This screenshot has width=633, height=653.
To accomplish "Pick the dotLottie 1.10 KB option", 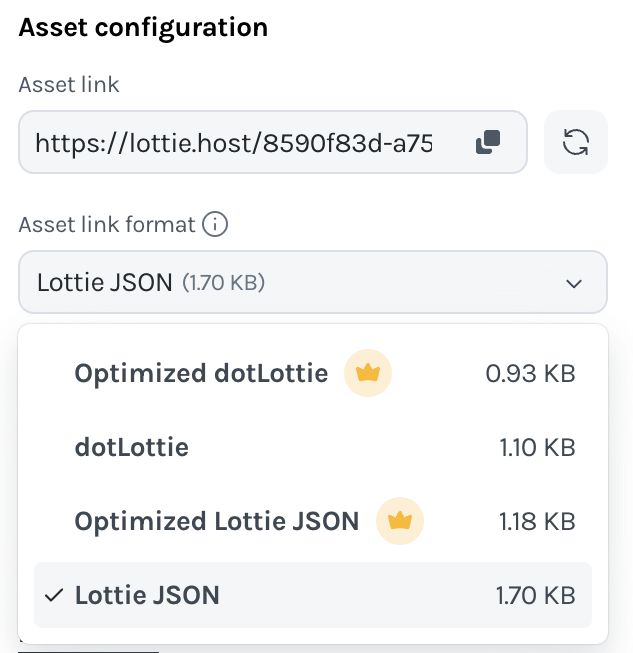I will pyautogui.click(x=313, y=447).
